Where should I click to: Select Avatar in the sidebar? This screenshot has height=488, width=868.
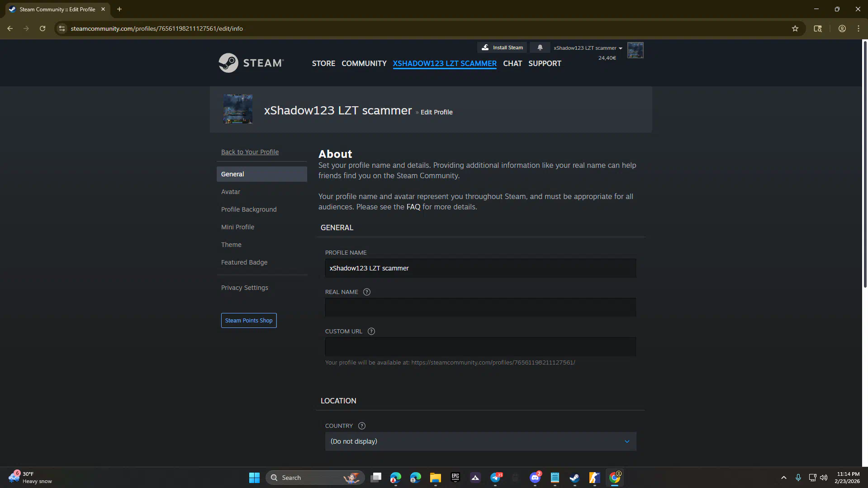click(x=231, y=192)
